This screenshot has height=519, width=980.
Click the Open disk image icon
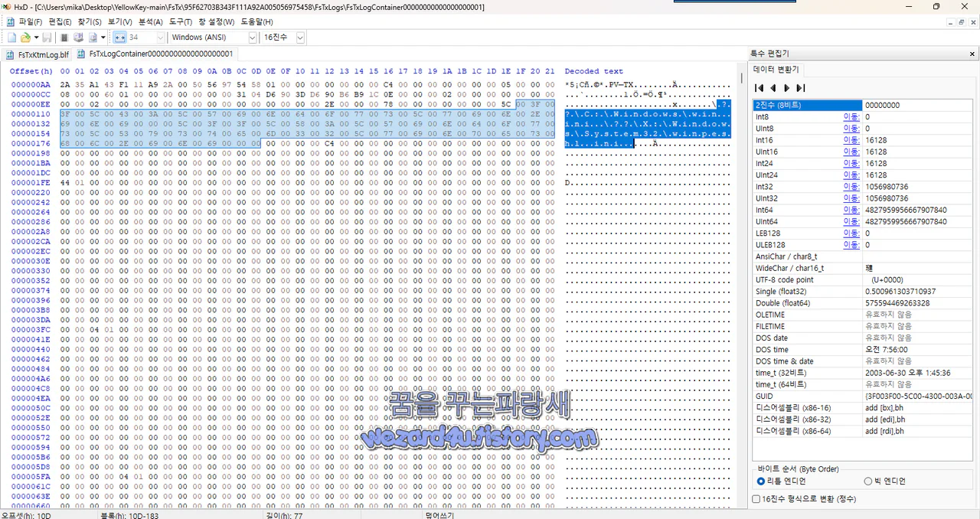(x=93, y=38)
